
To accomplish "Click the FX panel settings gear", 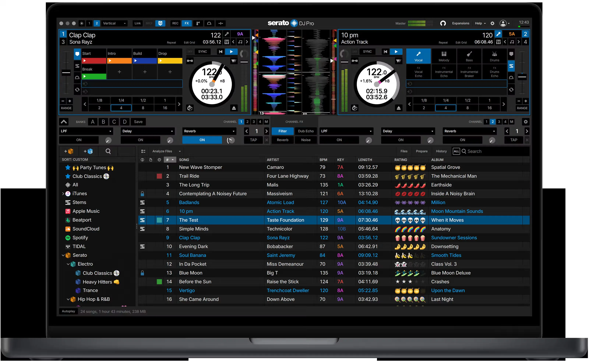I will point(525,122).
